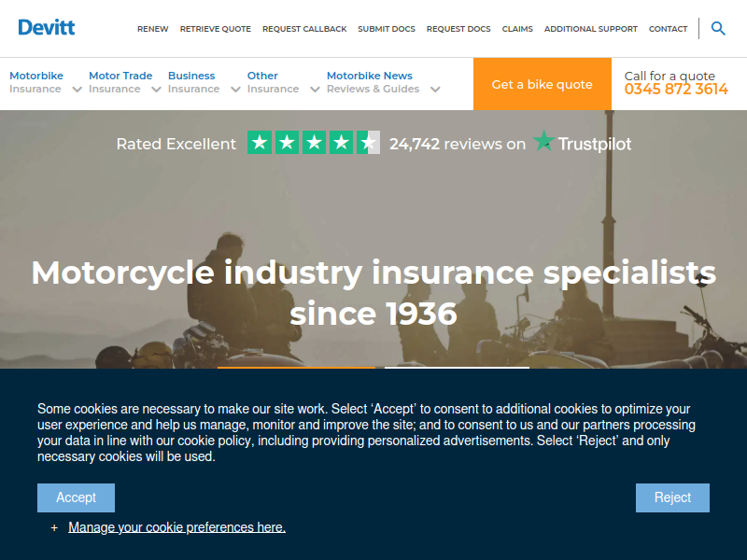Open the site search magnifier icon
This screenshot has width=747, height=560.
718,29
